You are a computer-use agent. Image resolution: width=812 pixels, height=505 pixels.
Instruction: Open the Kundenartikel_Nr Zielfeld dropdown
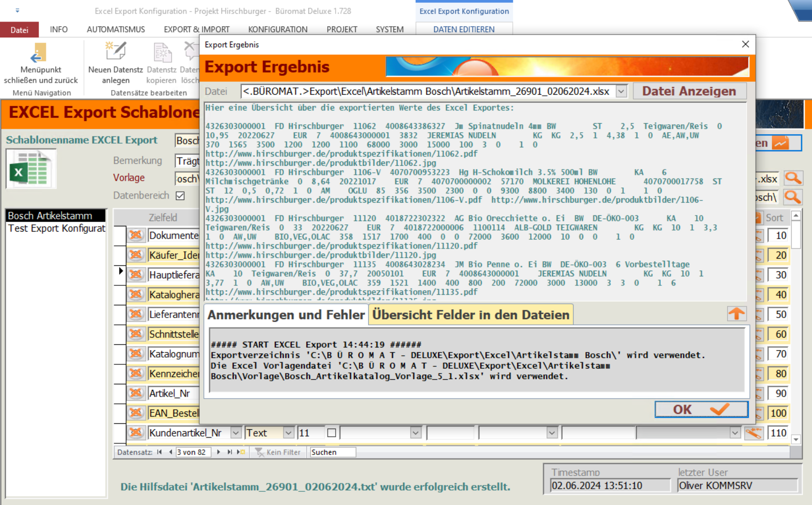[x=236, y=433]
